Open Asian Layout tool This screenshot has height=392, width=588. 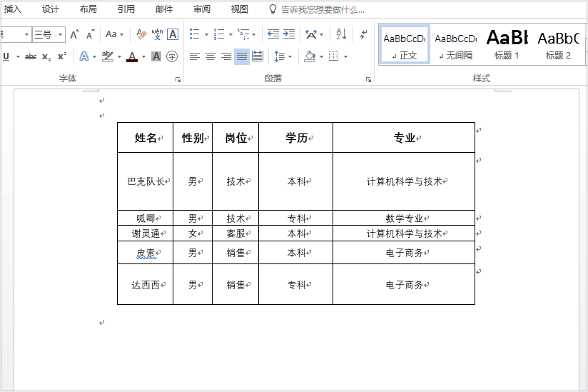click(x=311, y=34)
